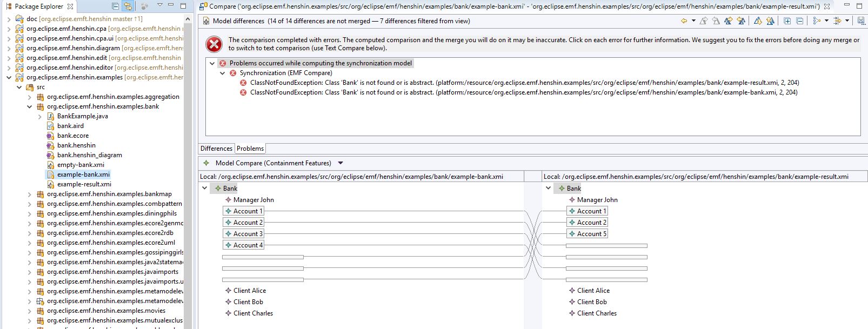Select Account 4 in the left model
This screenshot has width=868, height=329.
[243, 245]
